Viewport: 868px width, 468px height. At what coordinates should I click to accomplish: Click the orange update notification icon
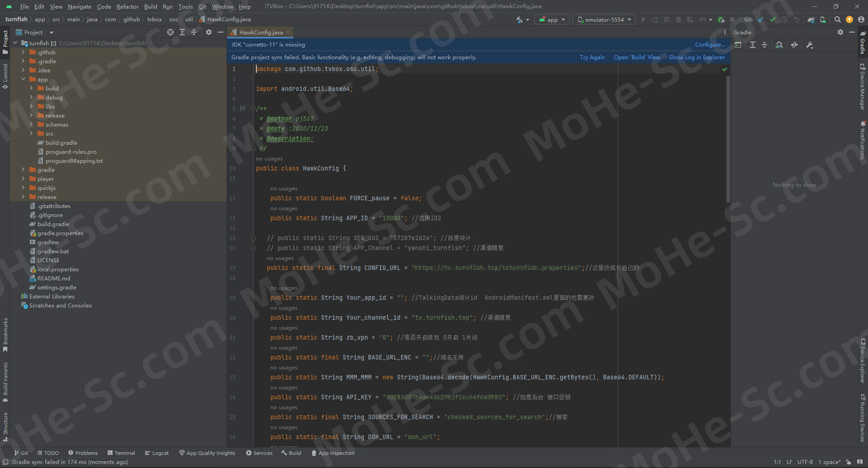click(849, 19)
